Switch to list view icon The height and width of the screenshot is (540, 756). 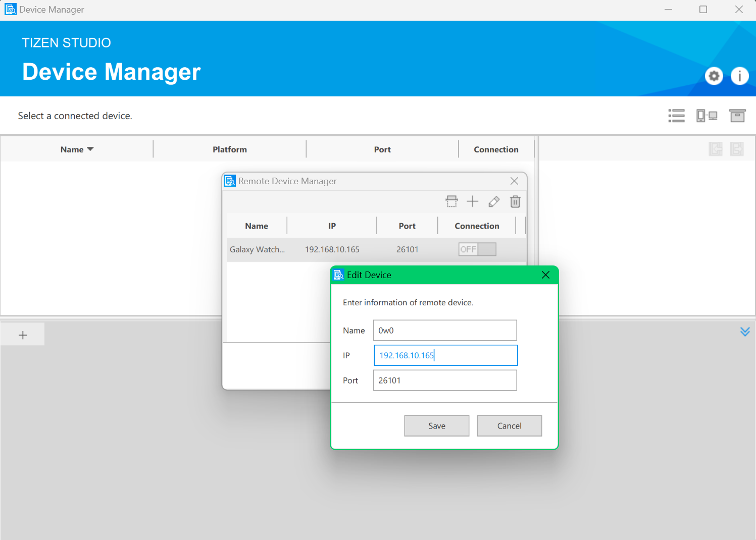pos(676,116)
